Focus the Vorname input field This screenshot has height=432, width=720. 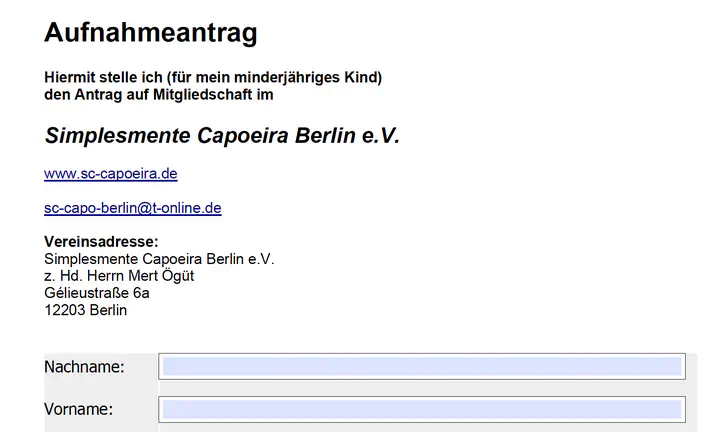tap(422, 409)
